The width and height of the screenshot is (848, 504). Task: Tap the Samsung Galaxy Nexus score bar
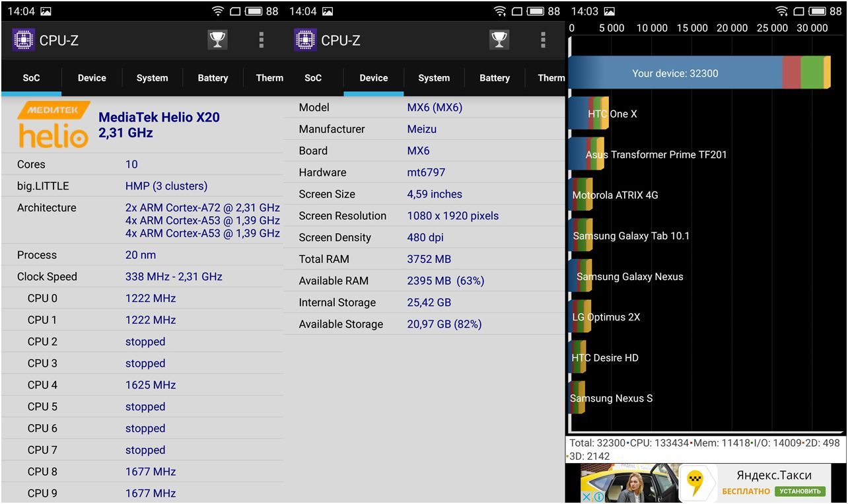pyautogui.click(x=581, y=277)
